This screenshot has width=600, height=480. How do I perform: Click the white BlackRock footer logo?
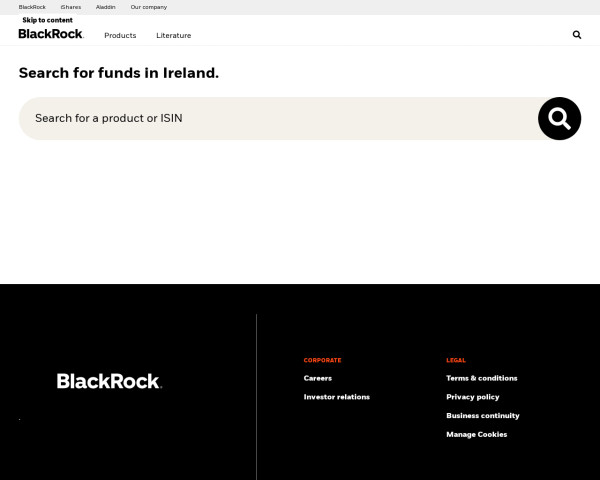point(109,381)
